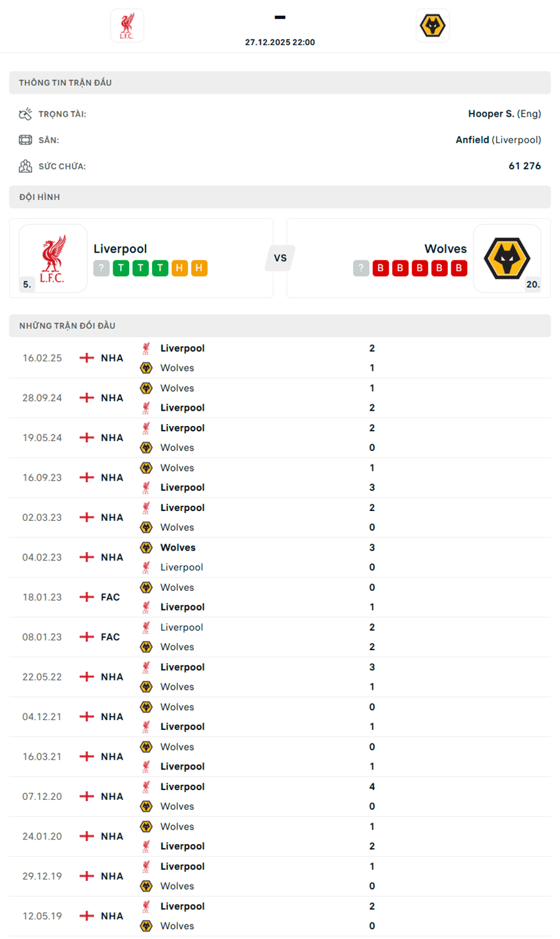Viewport: 560px width, 939px height.
Task: Expand the THÔNG TIN TRẬN ĐẤU section header
Action: 279,82
